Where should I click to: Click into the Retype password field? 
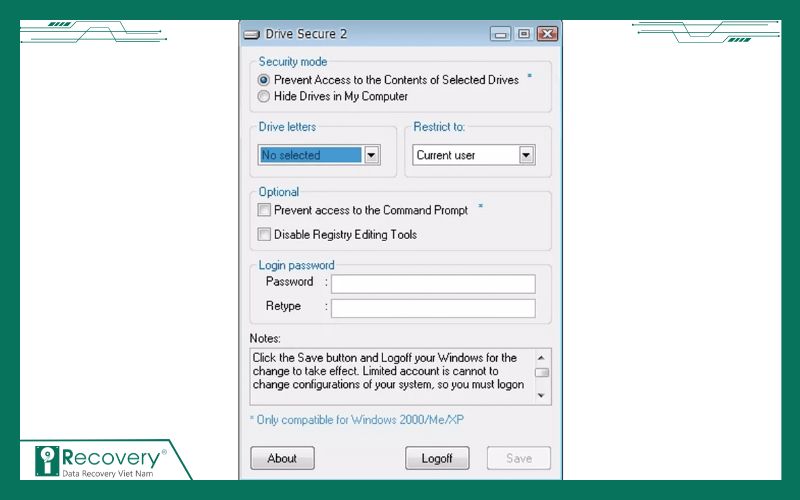coord(433,308)
